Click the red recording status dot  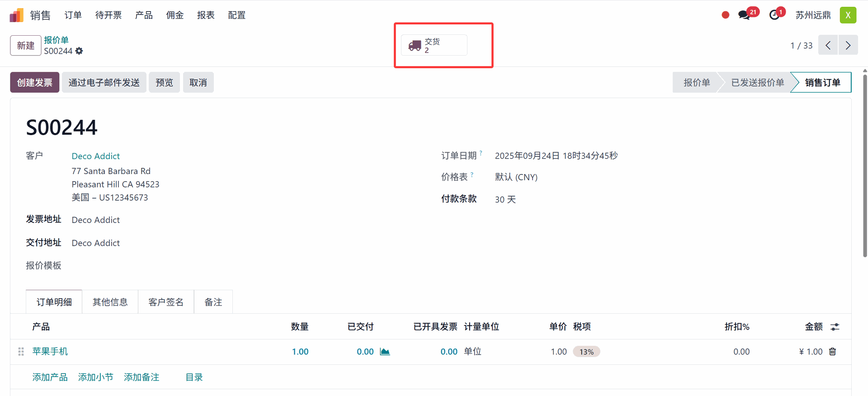click(x=725, y=15)
